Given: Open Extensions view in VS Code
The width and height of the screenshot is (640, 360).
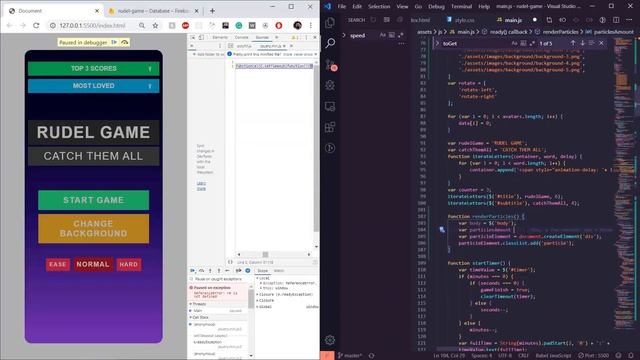Looking at the screenshot, I should (330, 127).
